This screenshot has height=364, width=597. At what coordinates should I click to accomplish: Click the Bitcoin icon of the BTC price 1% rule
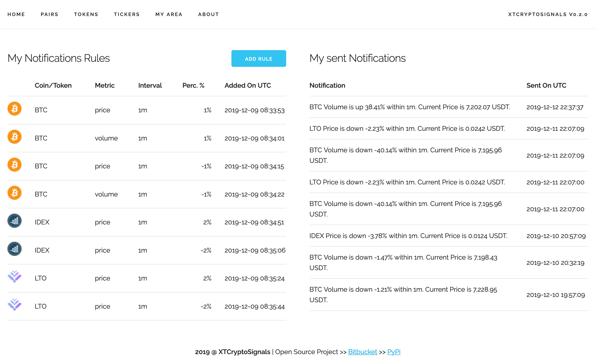click(15, 109)
